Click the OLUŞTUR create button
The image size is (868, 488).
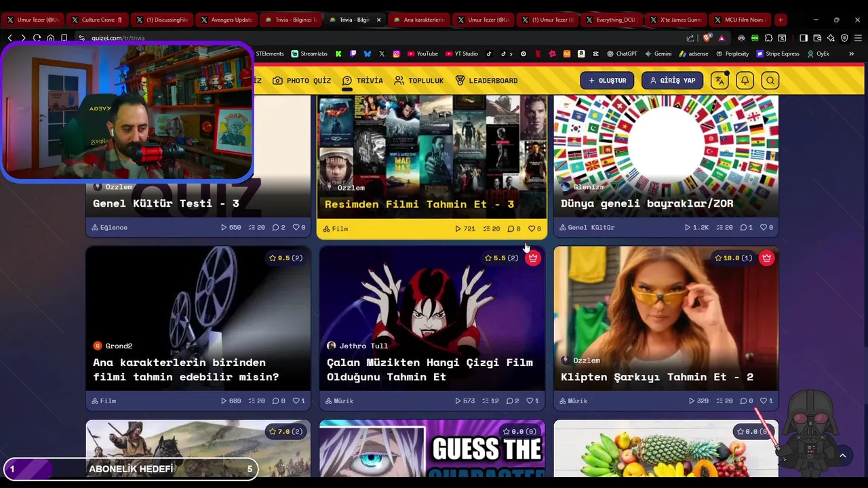pos(607,81)
